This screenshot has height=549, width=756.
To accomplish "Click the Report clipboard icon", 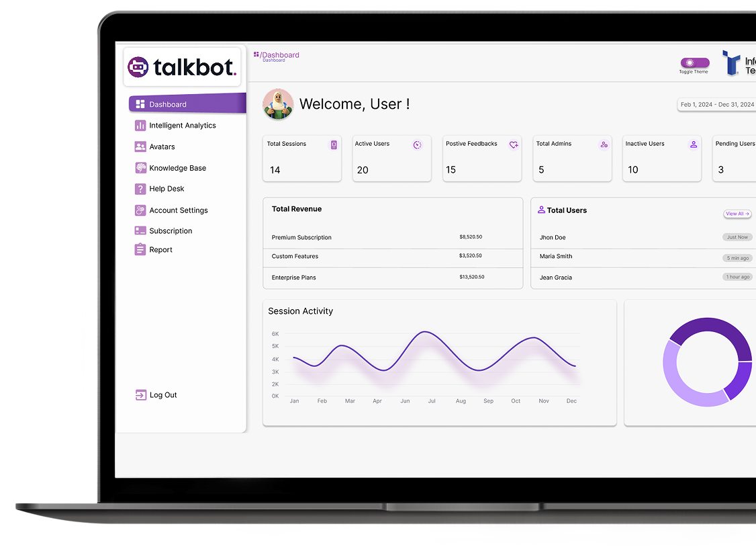I will tap(140, 249).
